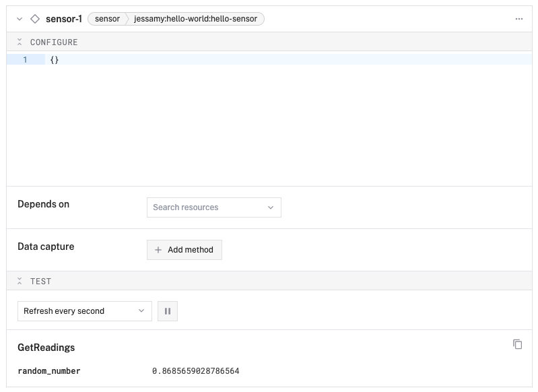Copy the GetReadings output
This screenshot has width=538, height=392.
pos(517,344)
